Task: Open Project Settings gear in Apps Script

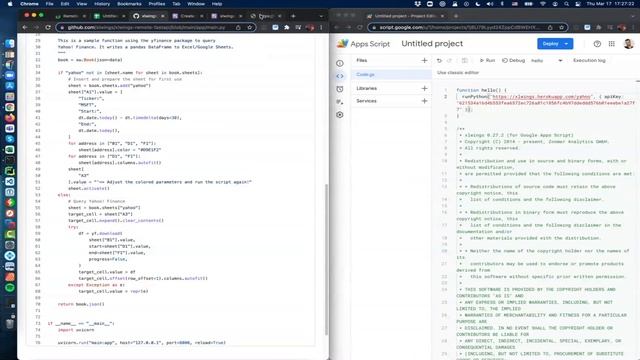Action: [x=340, y=115]
